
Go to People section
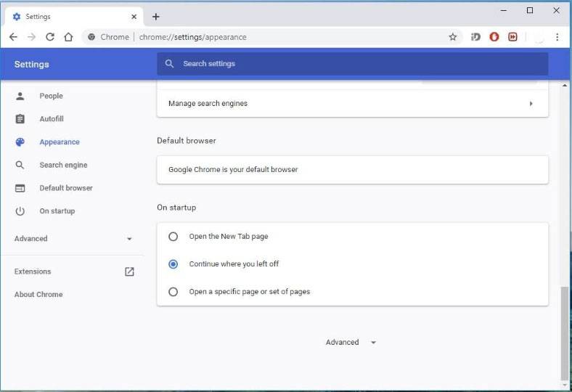pos(51,96)
